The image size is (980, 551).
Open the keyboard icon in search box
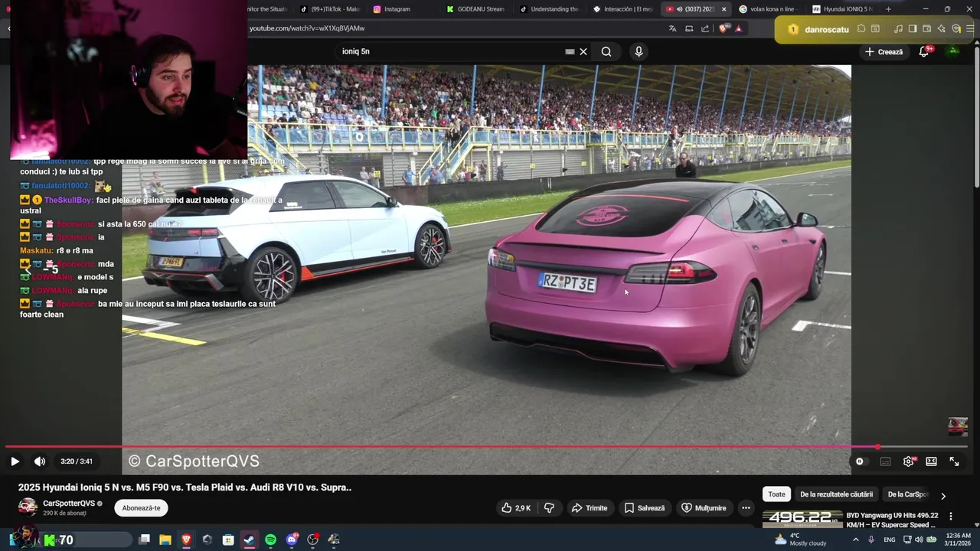[x=570, y=51]
